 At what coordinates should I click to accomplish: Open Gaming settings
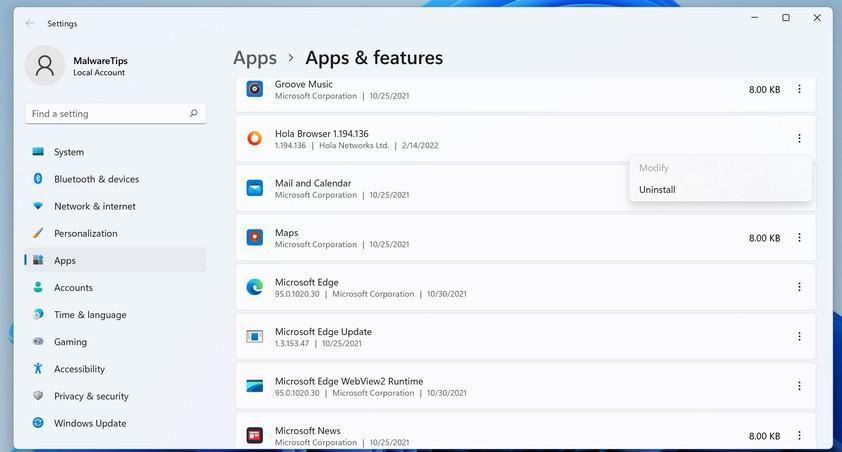coord(115,341)
